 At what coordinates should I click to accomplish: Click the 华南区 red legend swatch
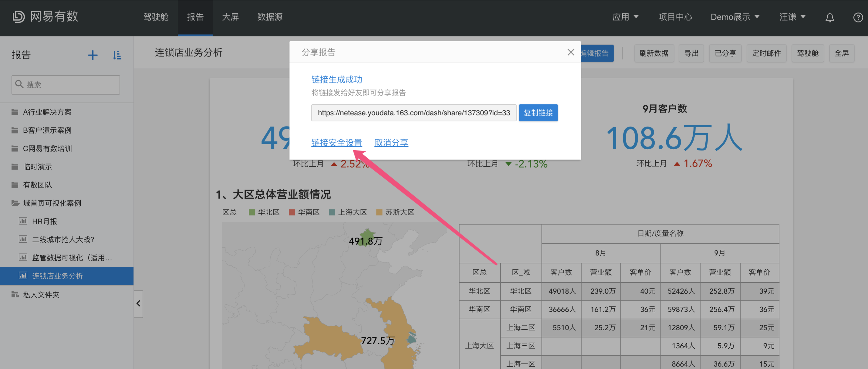pos(292,212)
